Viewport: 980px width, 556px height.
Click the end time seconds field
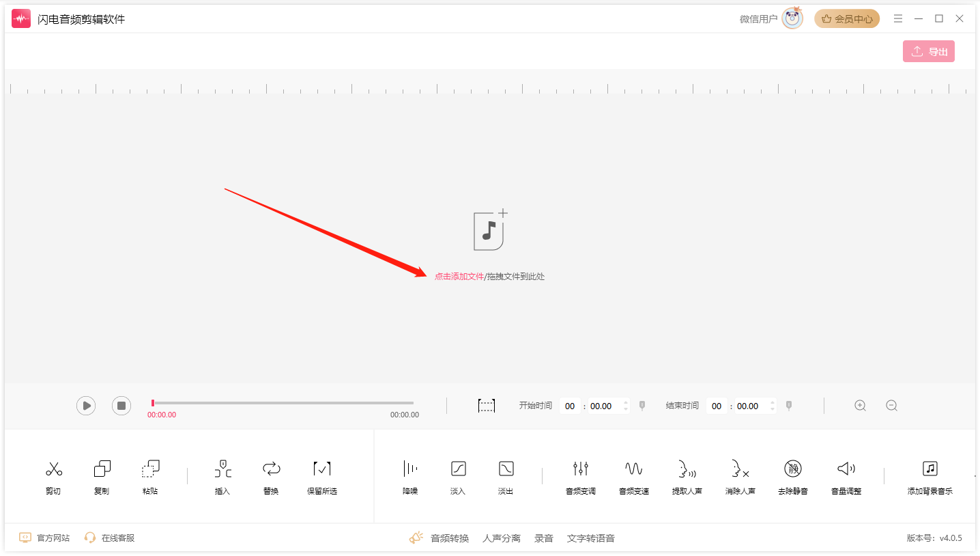pyautogui.click(x=751, y=406)
